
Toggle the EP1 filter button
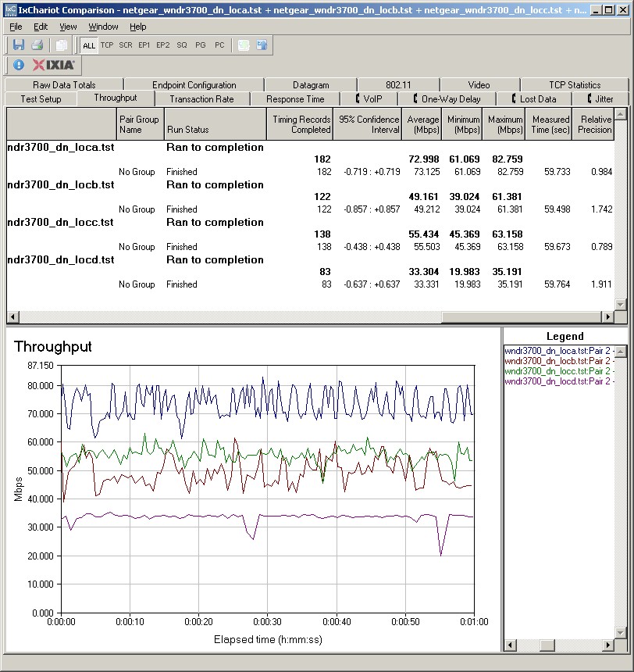144,45
